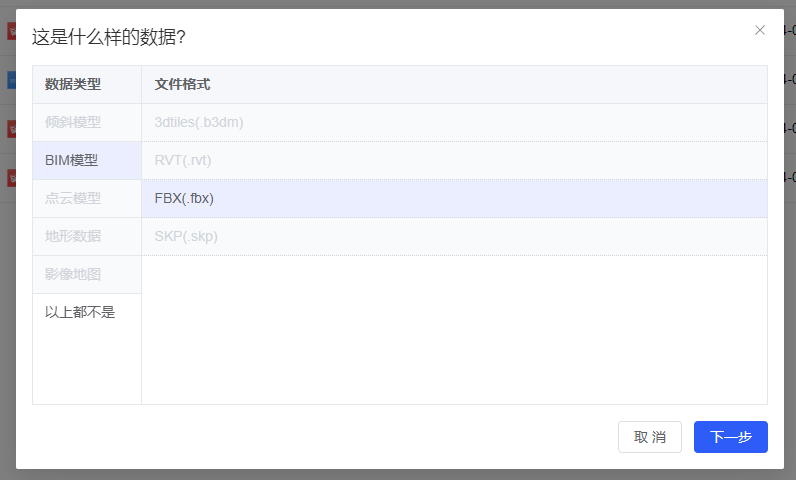796x480 pixels.
Task: Choose BIM模型 in the data type list
Action: [72, 160]
